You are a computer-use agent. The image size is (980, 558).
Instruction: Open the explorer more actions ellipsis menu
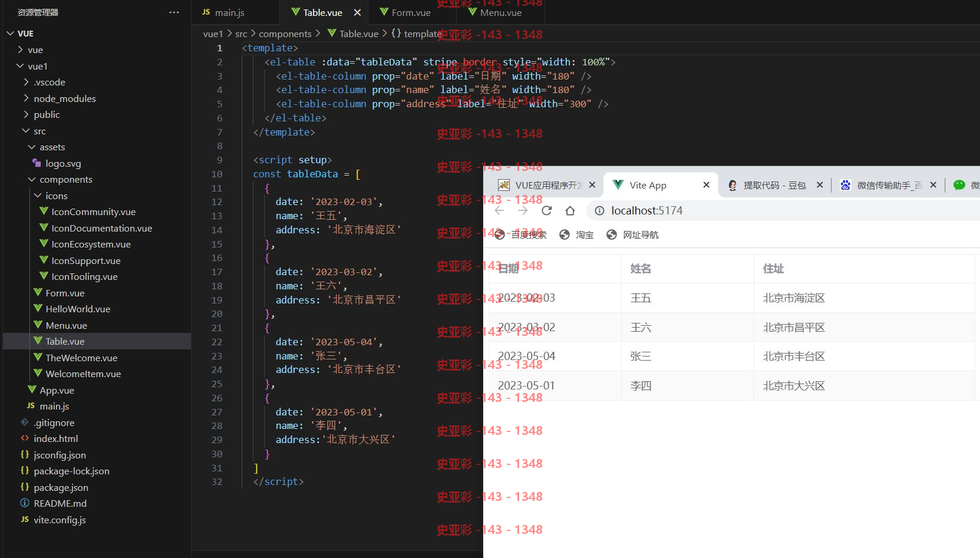pyautogui.click(x=174, y=12)
